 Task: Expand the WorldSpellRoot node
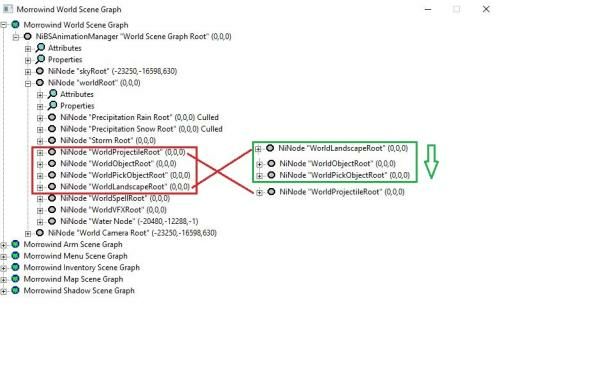tap(40, 199)
